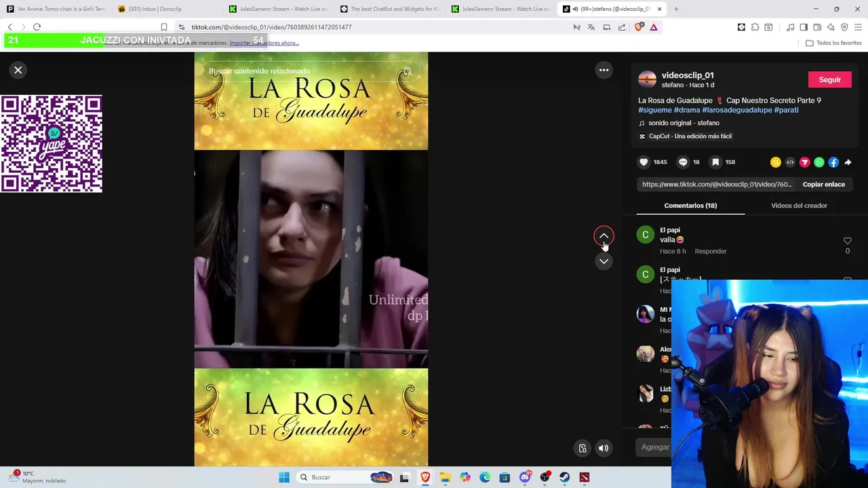
Task: Go to the previous video using up chevron
Action: (x=604, y=236)
